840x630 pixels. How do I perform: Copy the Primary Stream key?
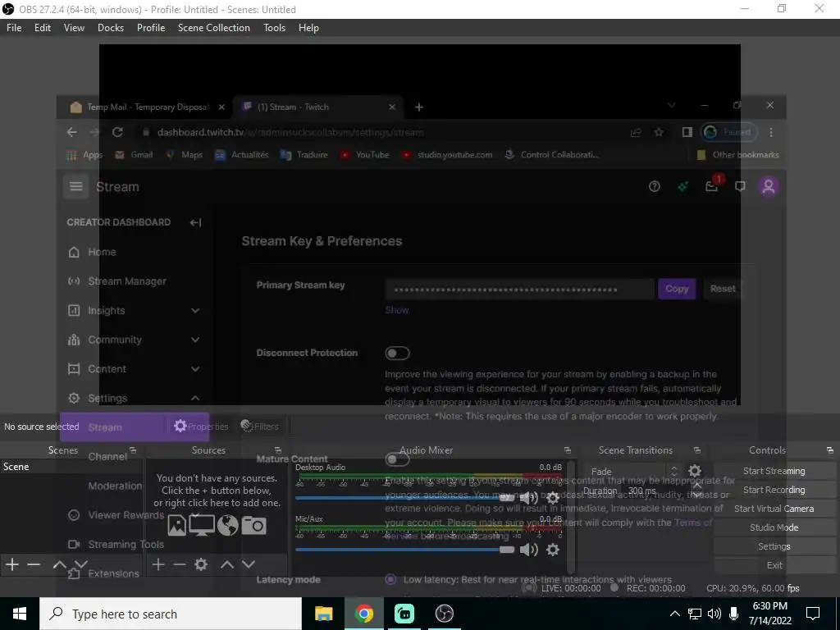tap(677, 289)
